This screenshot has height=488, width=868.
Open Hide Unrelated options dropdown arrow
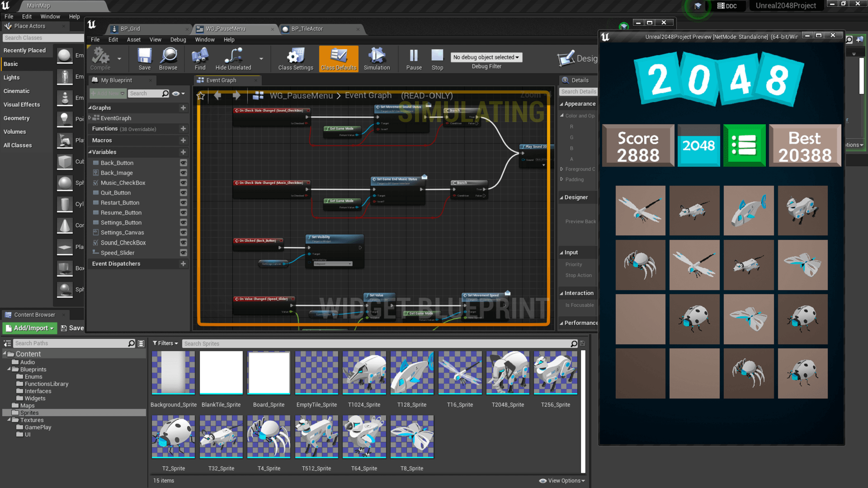click(x=261, y=59)
